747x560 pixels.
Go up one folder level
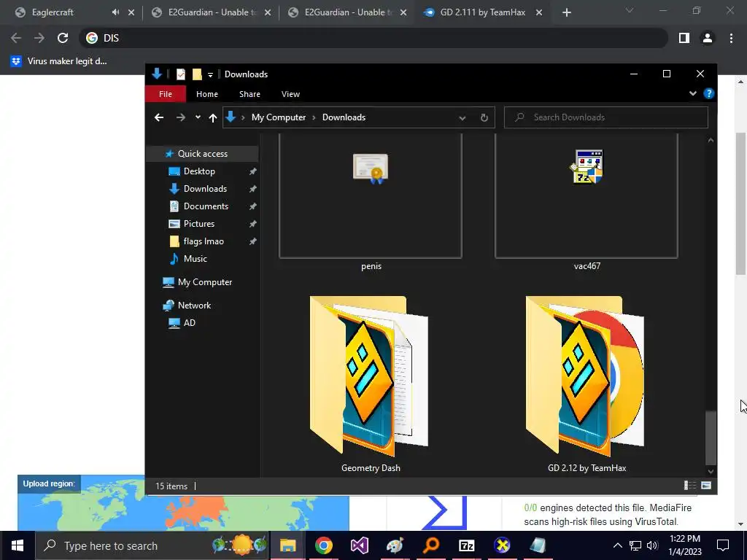pyautogui.click(x=212, y=117)
